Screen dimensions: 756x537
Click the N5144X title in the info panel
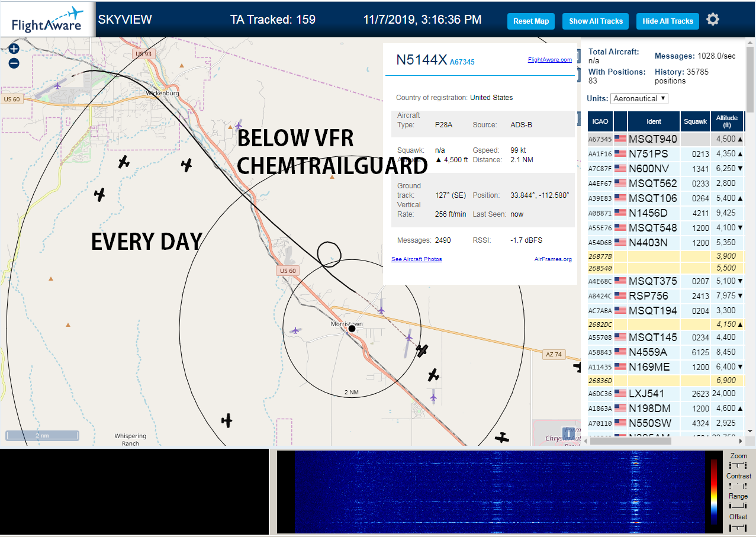tap(422, 60)
